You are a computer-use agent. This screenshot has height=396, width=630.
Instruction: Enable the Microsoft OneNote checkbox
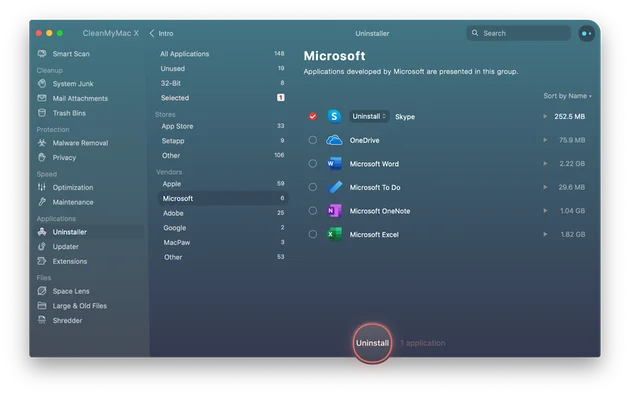click(x=313, y=210)
